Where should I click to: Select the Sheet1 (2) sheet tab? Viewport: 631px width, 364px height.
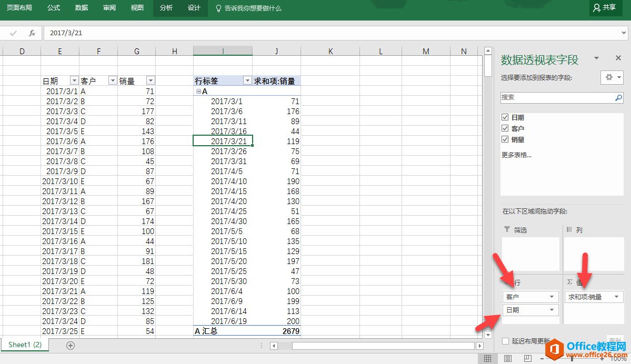click(x=25, y=345)
